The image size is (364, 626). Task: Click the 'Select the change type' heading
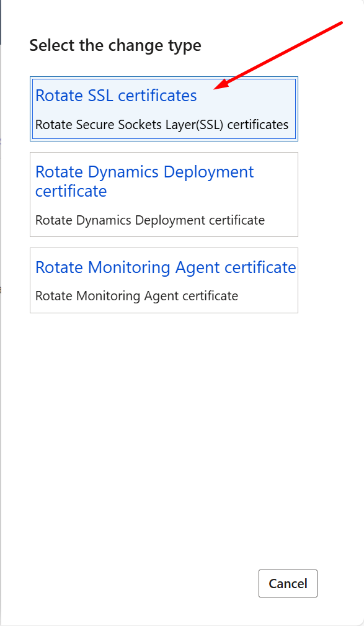115,45
